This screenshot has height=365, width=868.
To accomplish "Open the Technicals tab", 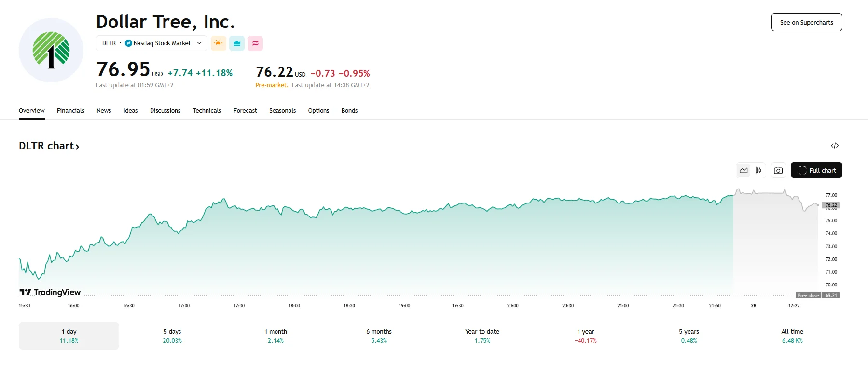I will [x=207, y=110].
